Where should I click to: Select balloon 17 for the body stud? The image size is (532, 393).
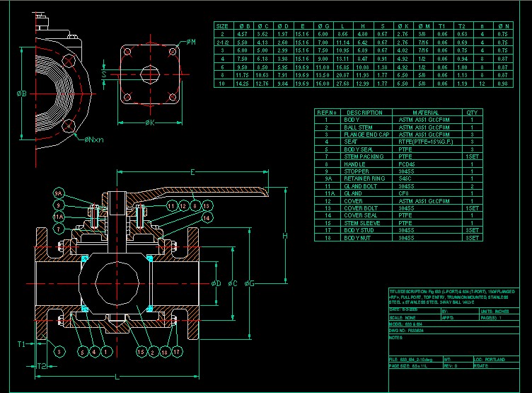(176, 352)
